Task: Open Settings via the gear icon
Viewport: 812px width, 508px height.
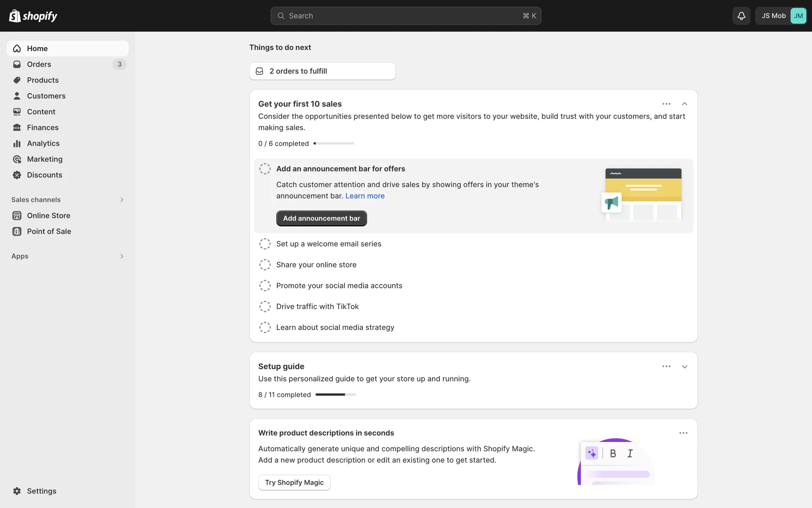Action: click(x=17, y=491)
